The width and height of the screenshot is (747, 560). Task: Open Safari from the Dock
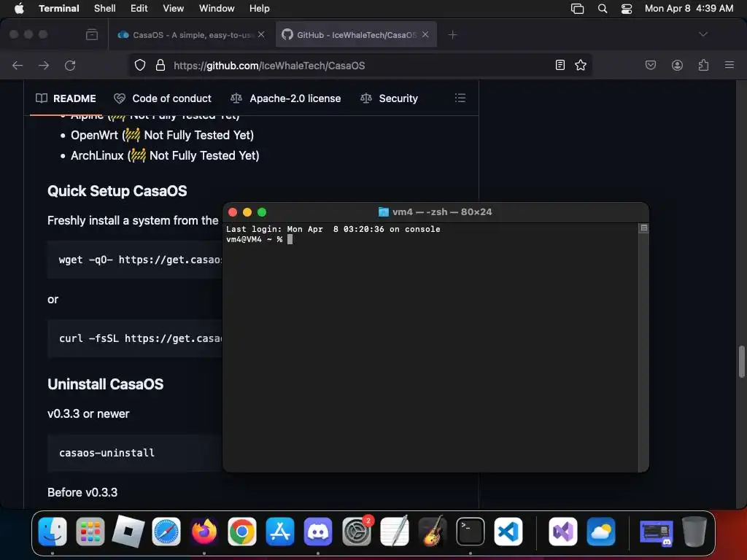[x=166, y=531]
